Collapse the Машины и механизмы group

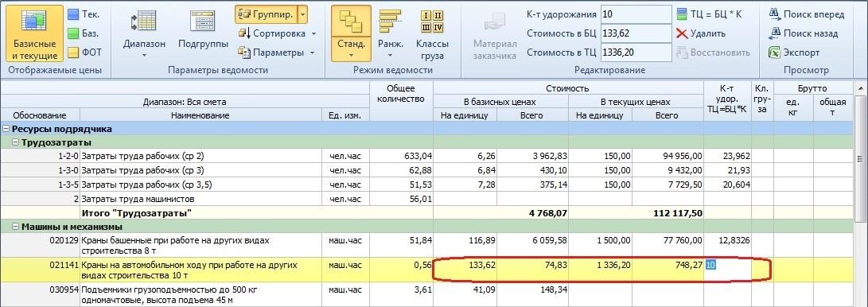pyautogui.click(x=15, y=226)
